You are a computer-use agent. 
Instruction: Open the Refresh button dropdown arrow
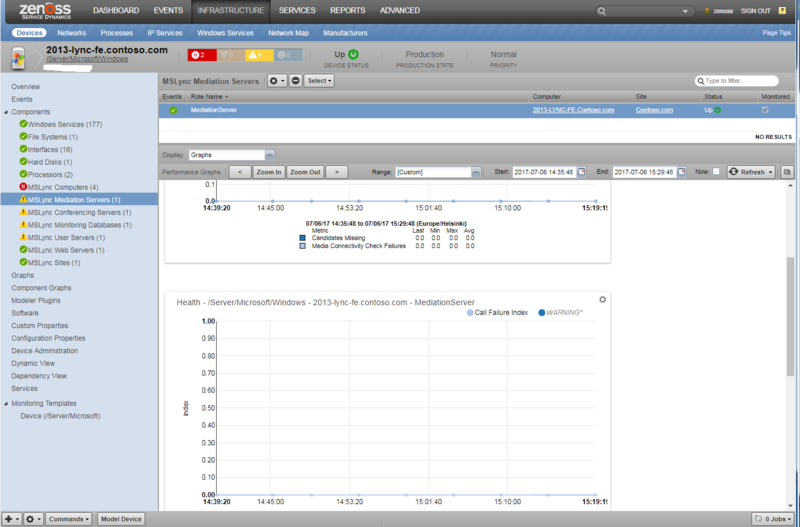(x=770, y=172)
